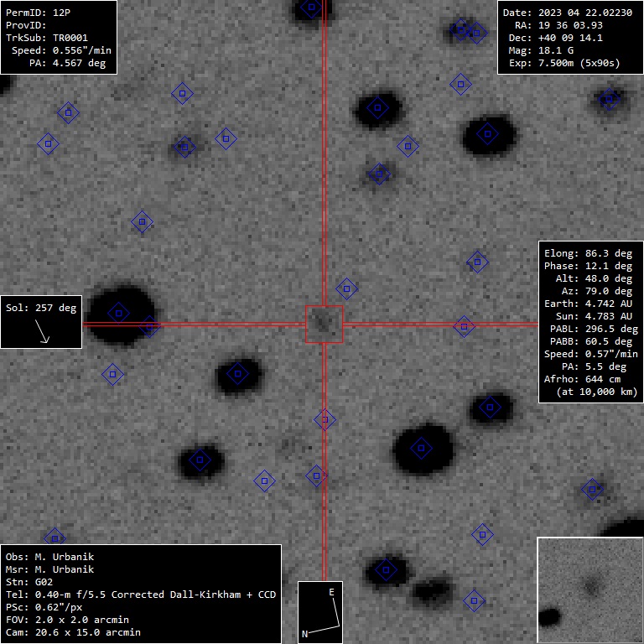Viewport: 644px width, 644px height.
Task: Click the 'Stn: G02' station code
Action: point(29,582)
